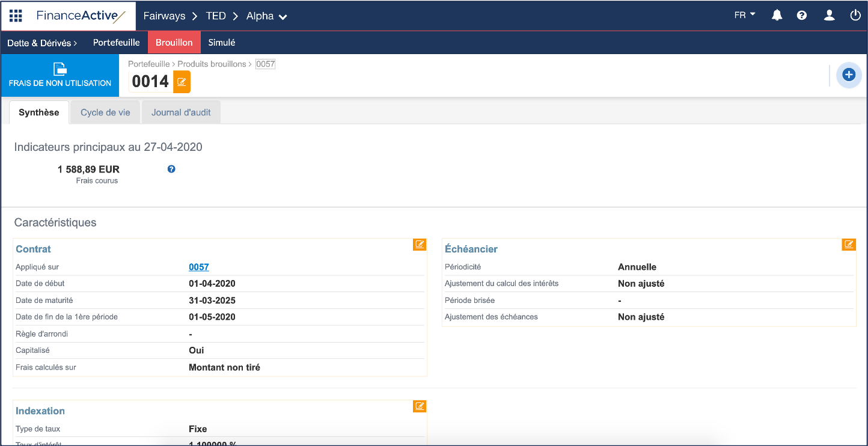Click the blue plus add button

point(848,75)
